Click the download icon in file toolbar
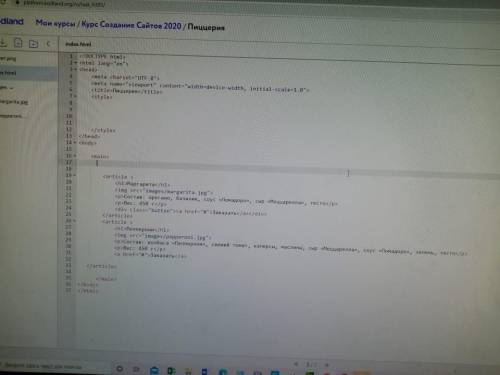500x375 pixels. click(x=3, y=43)
